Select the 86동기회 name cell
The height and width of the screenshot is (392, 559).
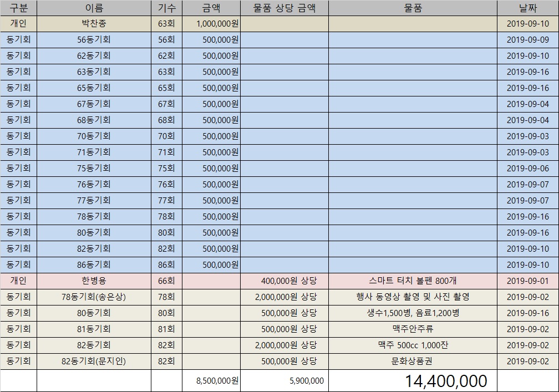[x=94, y=265]
